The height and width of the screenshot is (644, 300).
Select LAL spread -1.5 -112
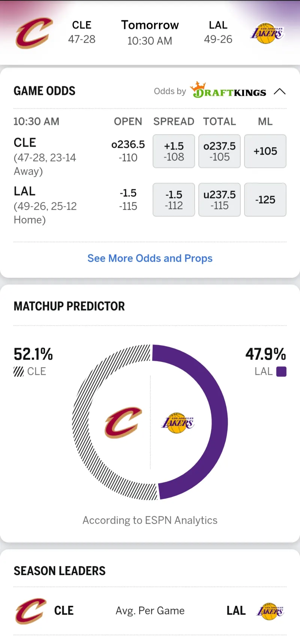[174, 200]
